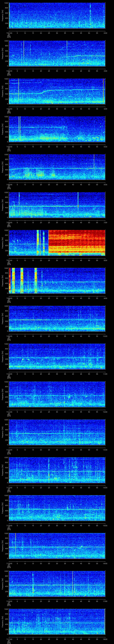Click the "7:07:00" start time label
Image resolution: width=114 pixels, height=644 pixels.
click(x=9, y=260)
